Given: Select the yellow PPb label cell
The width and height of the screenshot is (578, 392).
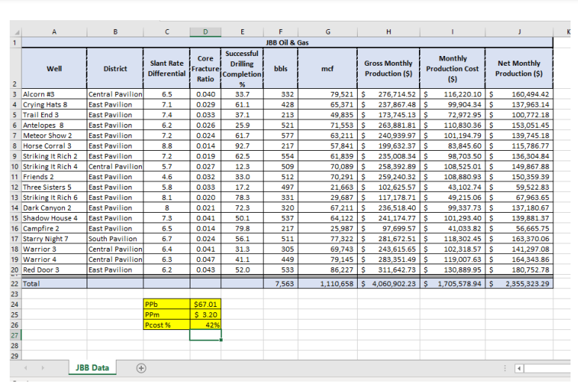Looking at the screenshot, I should coord(167,305).
